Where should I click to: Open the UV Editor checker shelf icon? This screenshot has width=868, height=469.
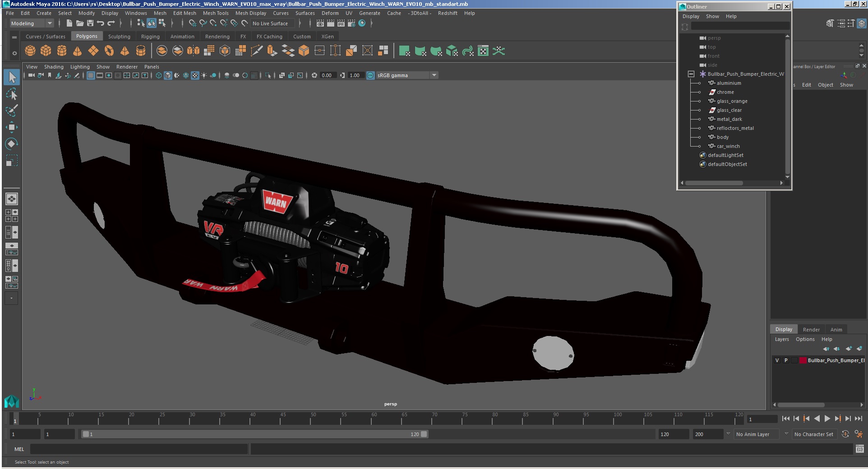483,51
